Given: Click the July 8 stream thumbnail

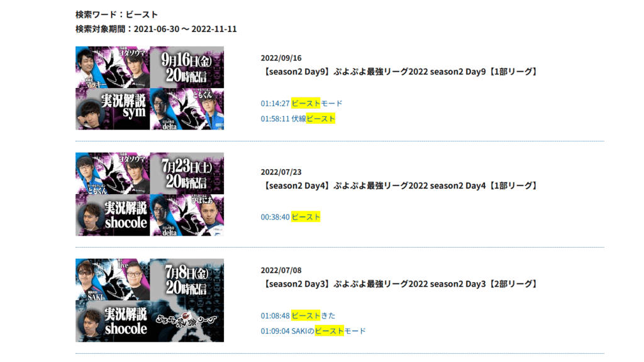Looking at the screenshot, I should pos(150,300).
